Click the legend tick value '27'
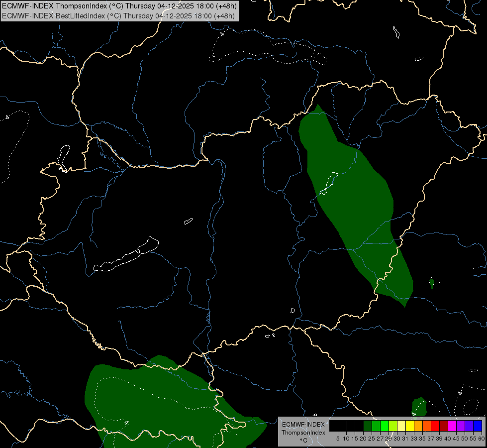 tap(380, 439)
